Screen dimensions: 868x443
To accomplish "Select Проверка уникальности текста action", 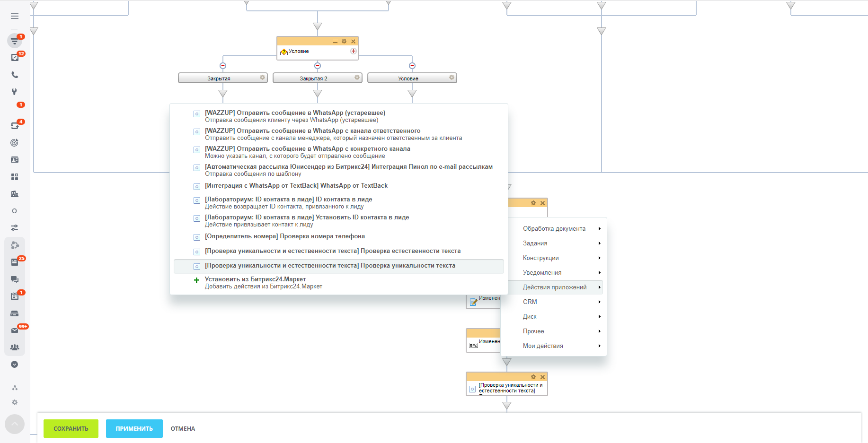I will tap(330, 266).
